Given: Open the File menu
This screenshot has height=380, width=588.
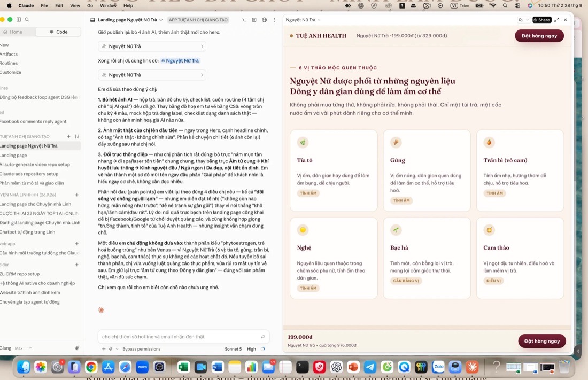Looking at the screenshot, I should pyautogui.click(x=44, y=6).
